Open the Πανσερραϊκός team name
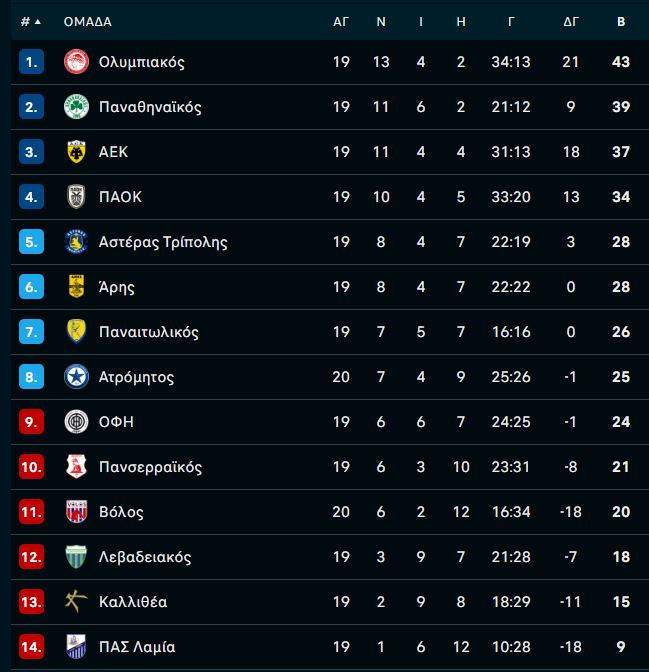The width and height of the screenshot is (649, 672). 150,467
